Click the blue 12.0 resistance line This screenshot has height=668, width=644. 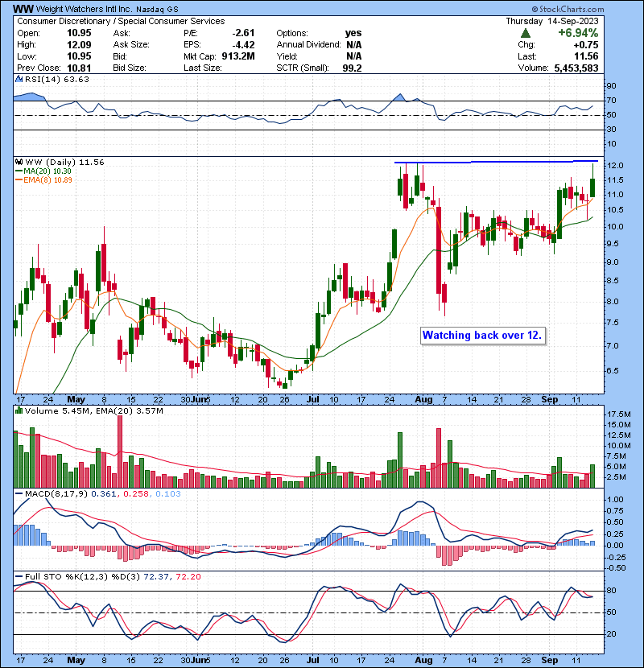496,162
